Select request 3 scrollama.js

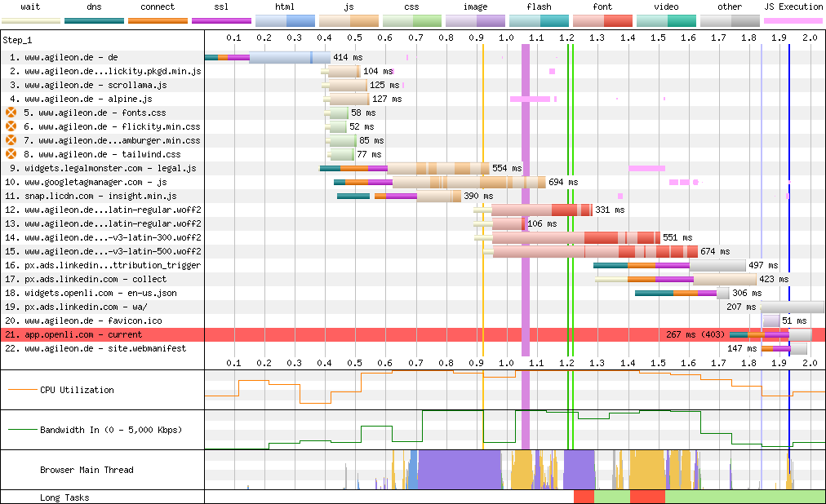(x=88, y=85)
